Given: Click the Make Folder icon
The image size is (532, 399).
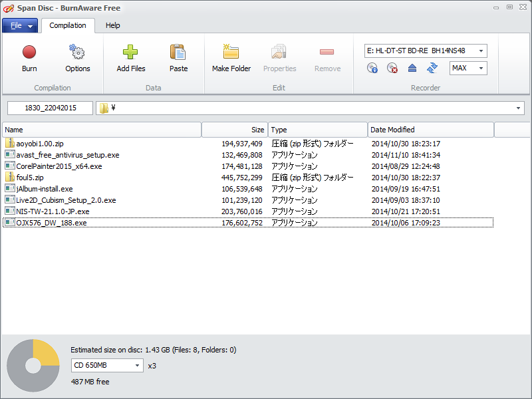Looking at the screenshot, I should pos(231,52).
